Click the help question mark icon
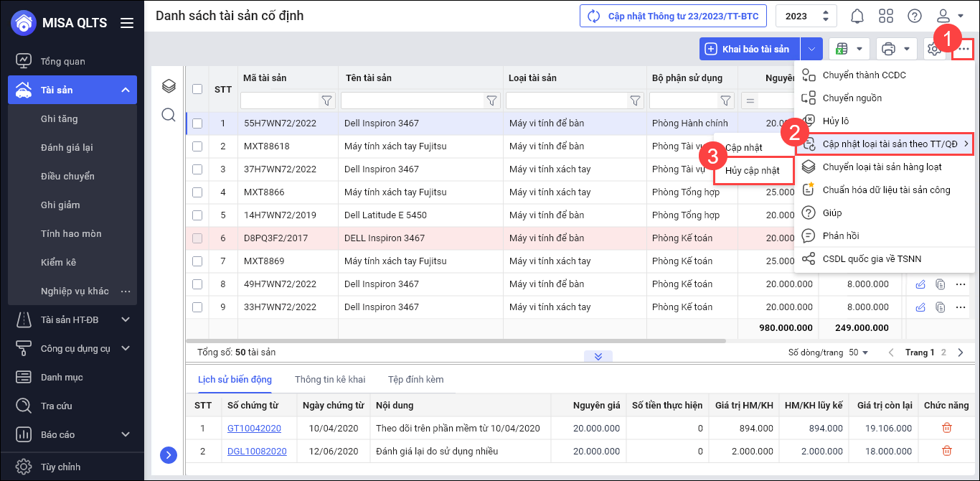 click(x=915, y=16)
